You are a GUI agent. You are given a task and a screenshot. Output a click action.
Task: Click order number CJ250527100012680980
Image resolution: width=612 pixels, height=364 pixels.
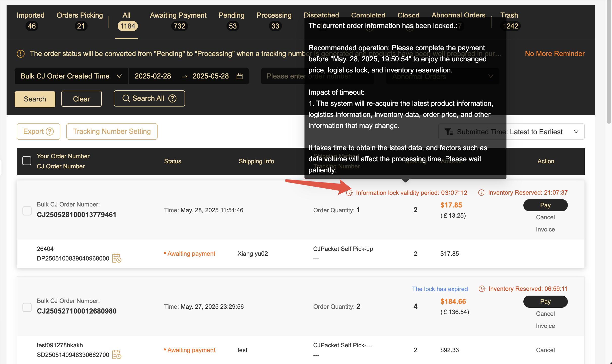tap(76, 311)
